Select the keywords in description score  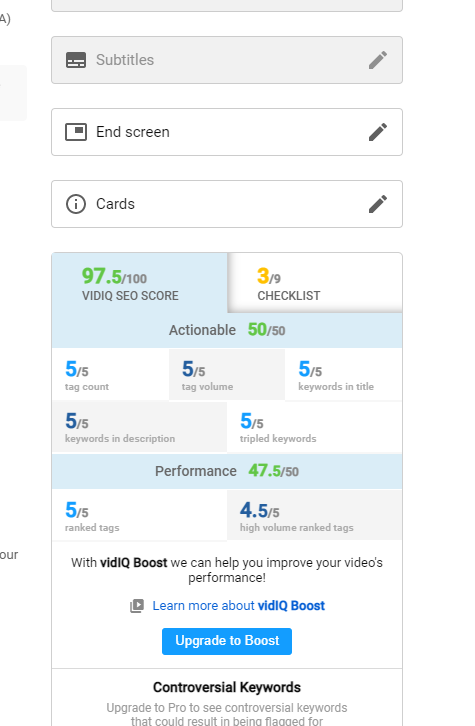[x=139, y=427]
